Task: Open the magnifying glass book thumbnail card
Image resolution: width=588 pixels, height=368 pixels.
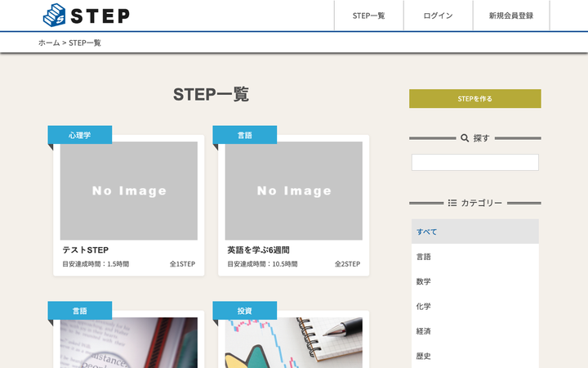Action: tap(129, 343)
